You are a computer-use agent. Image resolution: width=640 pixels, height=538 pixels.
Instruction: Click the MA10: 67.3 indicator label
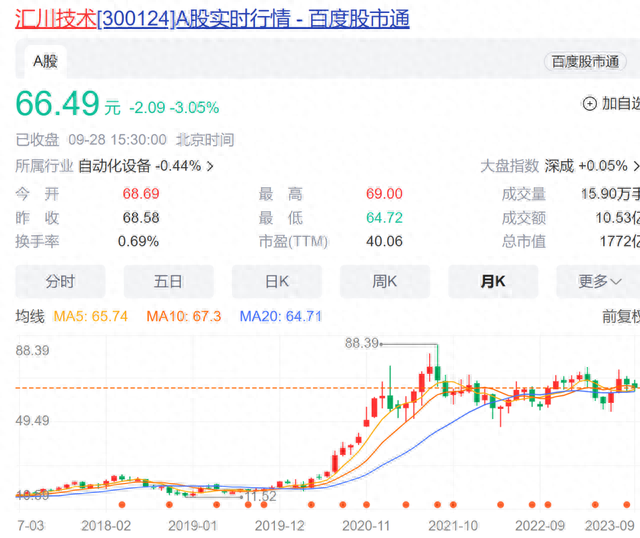point(184,316)
